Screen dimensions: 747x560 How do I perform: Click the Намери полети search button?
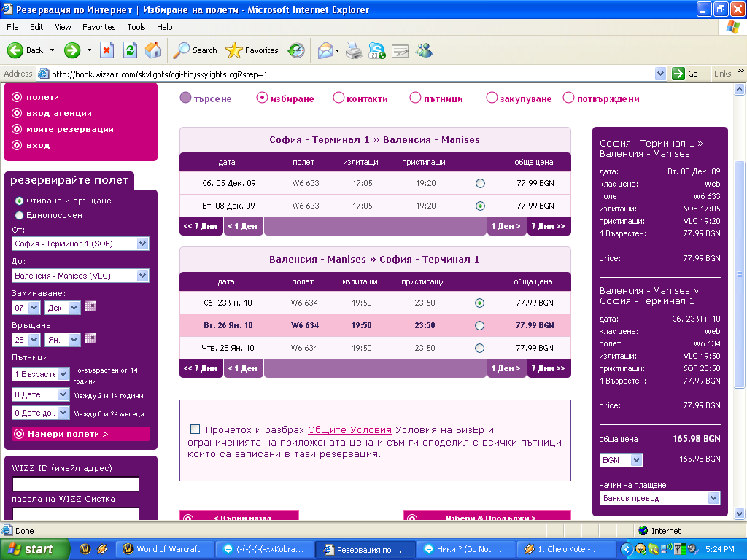click(x=80, y=434)
